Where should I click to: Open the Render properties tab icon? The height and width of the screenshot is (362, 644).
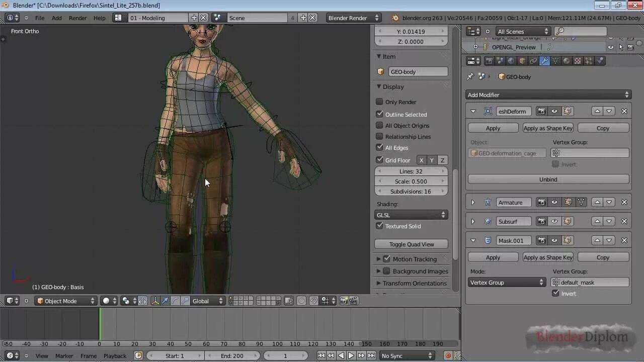click(489, 61)
